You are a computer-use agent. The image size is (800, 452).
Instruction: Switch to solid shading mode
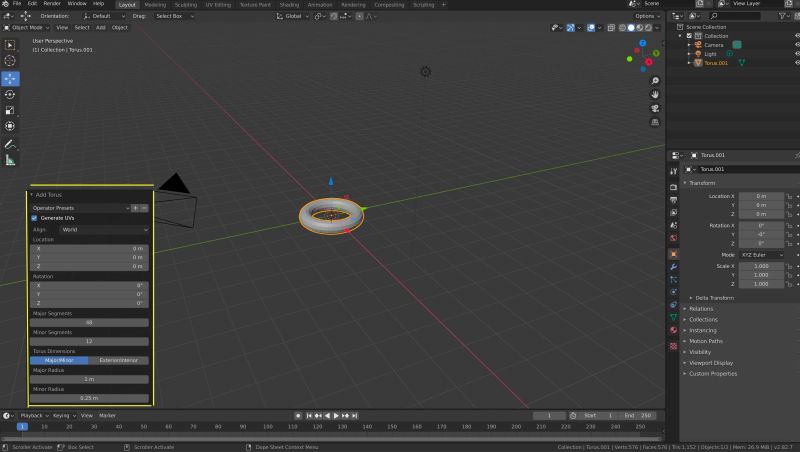tap(631, 28)
